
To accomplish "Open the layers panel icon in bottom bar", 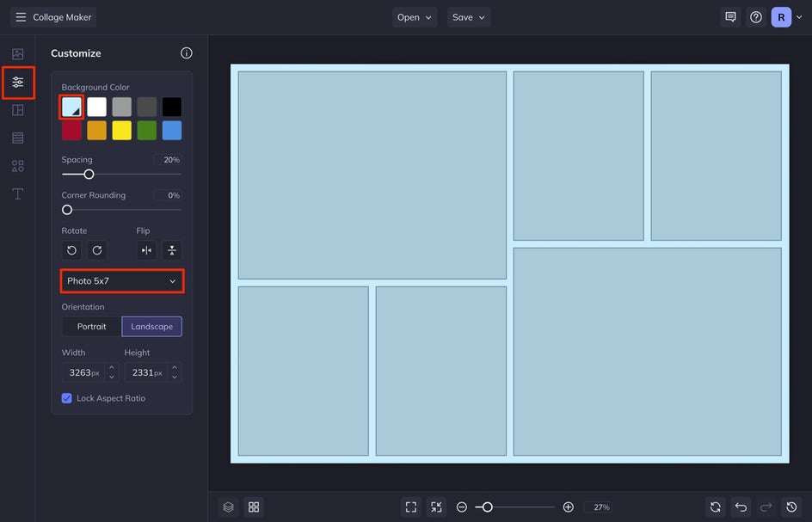I will click(229, 507).
